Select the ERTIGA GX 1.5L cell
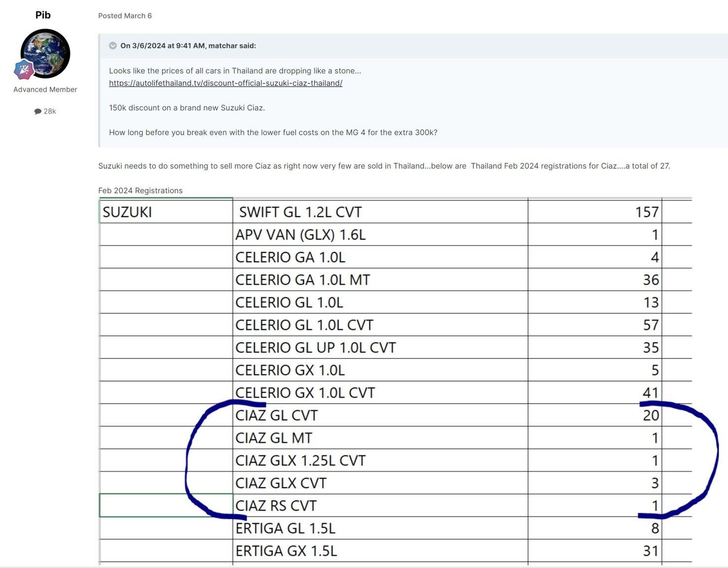Screen dimensions: 728x568 380,551
